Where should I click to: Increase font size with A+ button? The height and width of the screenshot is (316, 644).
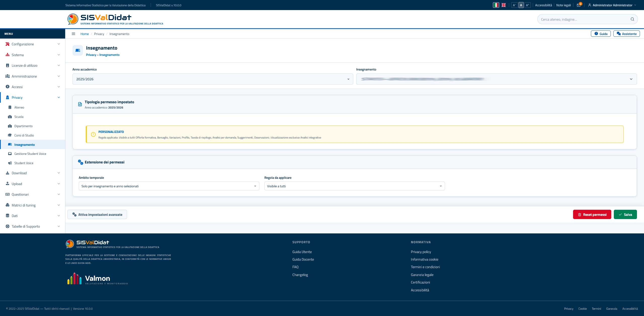pyautogui.click(x=528, y=5)
